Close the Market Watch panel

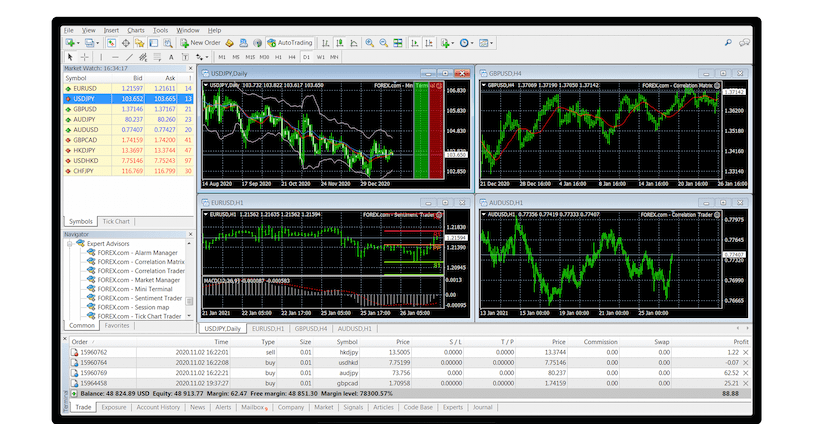point(189,67)
